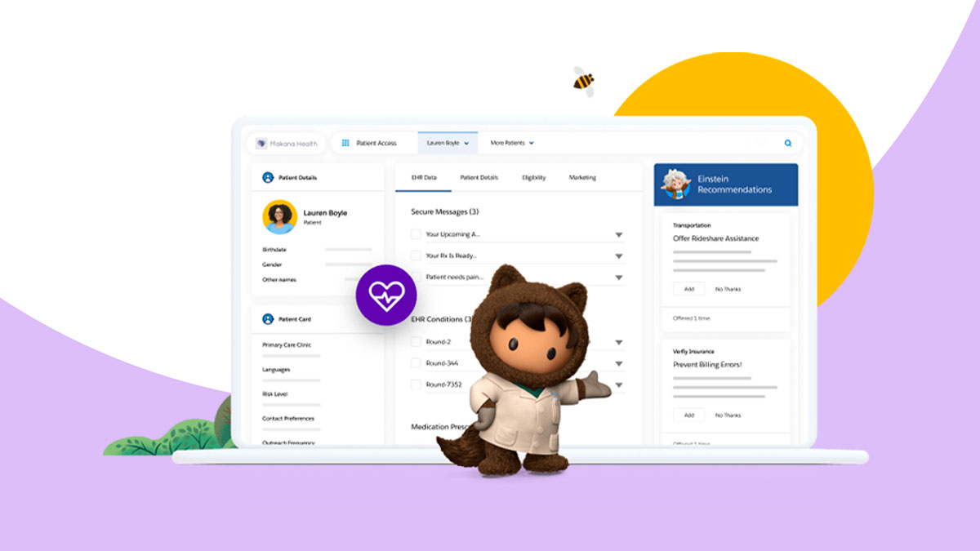Click the 'Offer Rideshare Assistance' title

coord(715,238)
